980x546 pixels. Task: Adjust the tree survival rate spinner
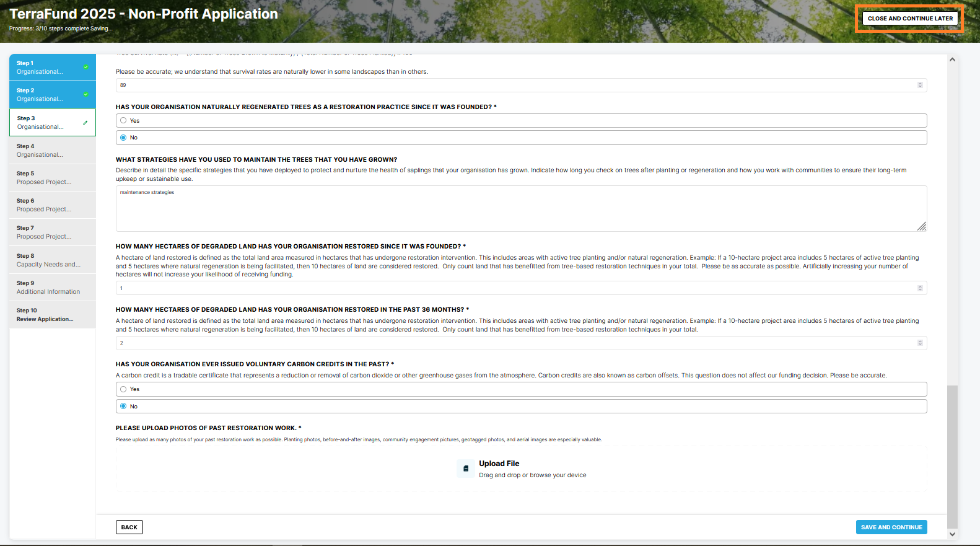[x=920, y=85]
